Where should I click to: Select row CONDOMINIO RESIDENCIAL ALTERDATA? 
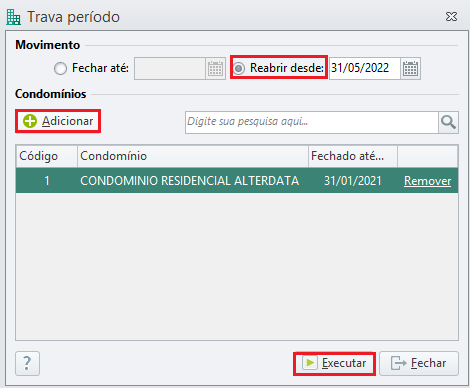(237, 180)
